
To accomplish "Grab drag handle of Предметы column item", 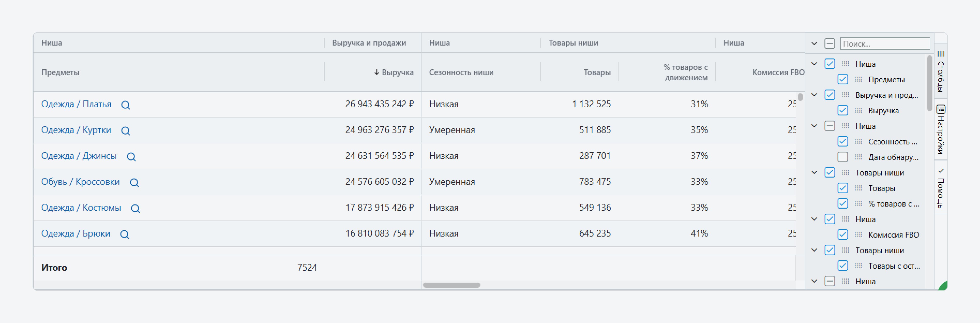I will (858, 79).
